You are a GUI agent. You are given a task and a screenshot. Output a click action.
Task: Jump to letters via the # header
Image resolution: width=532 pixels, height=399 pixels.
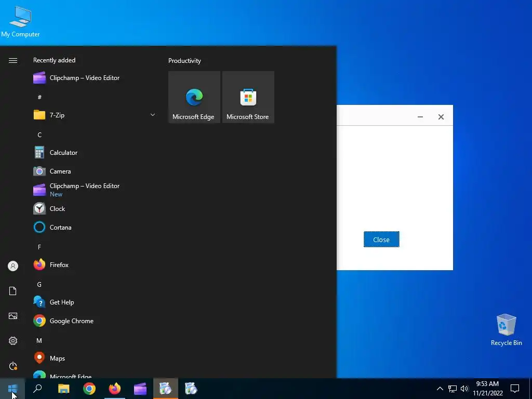pos(39,97)
